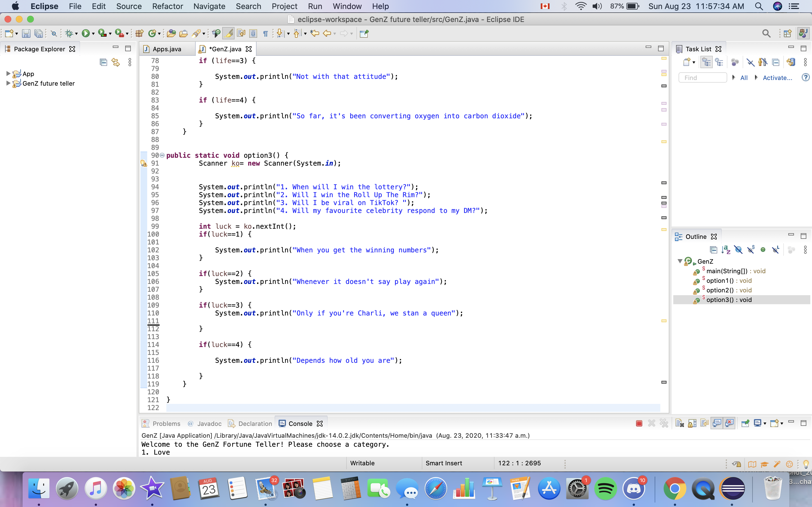Click the Clear Console icon

(679, 424)
